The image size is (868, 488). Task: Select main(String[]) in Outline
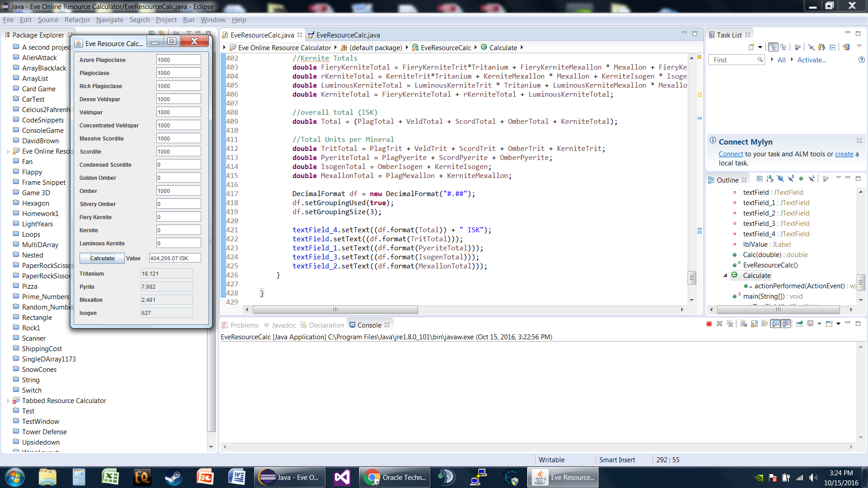click(x=773, y=296)
